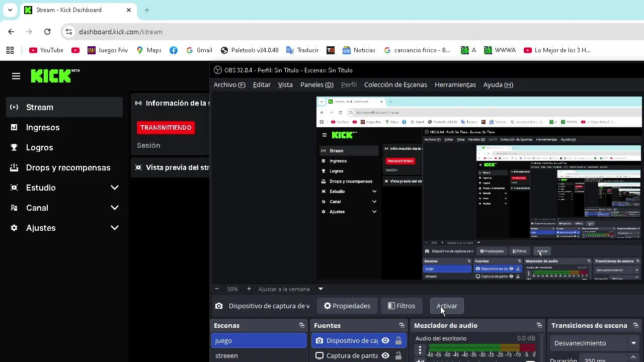
Task: Click the Ajustes gear icon in sidebar
Action: [14, 228]
